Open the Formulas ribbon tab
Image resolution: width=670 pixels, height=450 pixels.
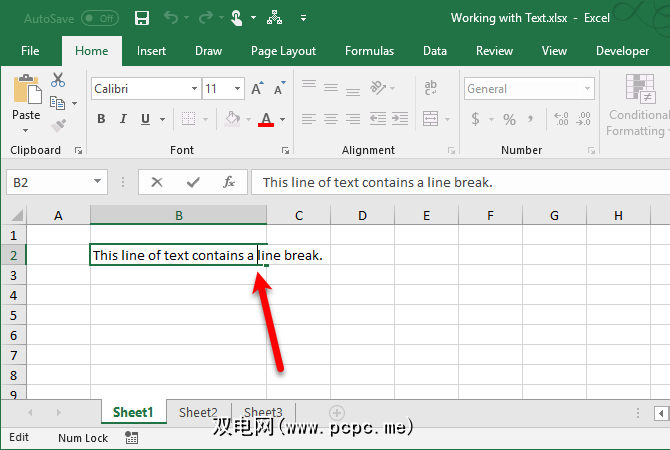point(369,51)
